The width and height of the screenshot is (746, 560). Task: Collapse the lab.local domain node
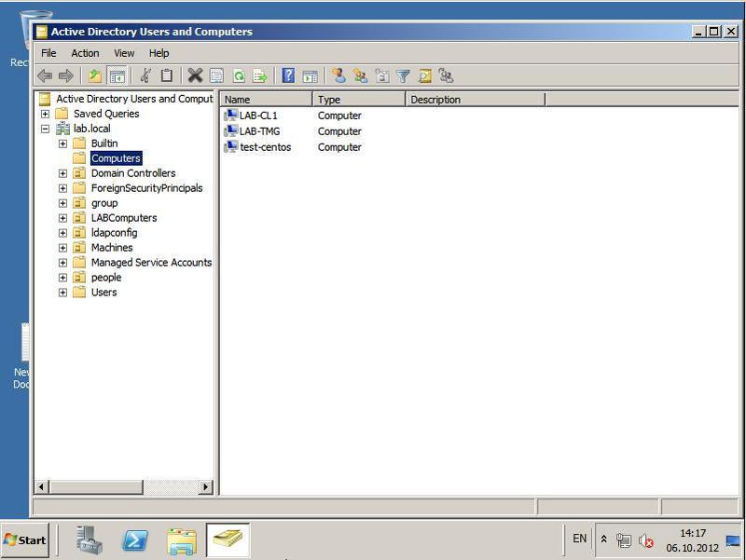coord(47,128)
